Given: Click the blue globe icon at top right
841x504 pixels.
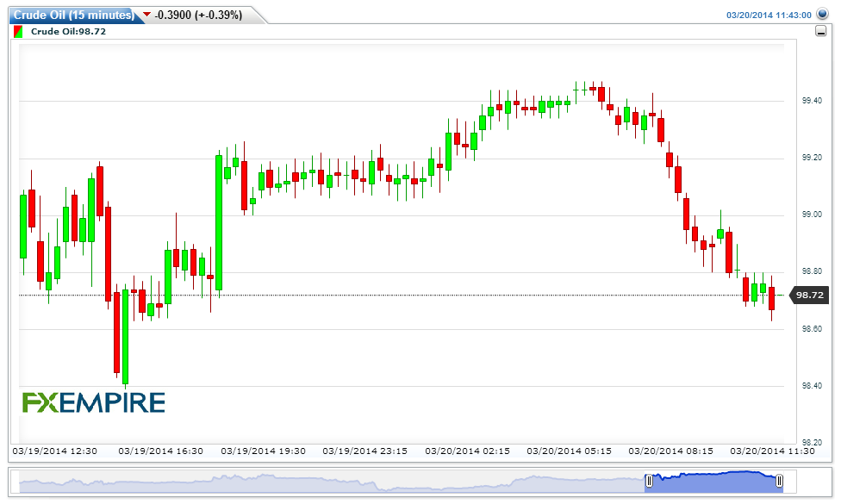Looking at the screenshot, I should point(822,14).
